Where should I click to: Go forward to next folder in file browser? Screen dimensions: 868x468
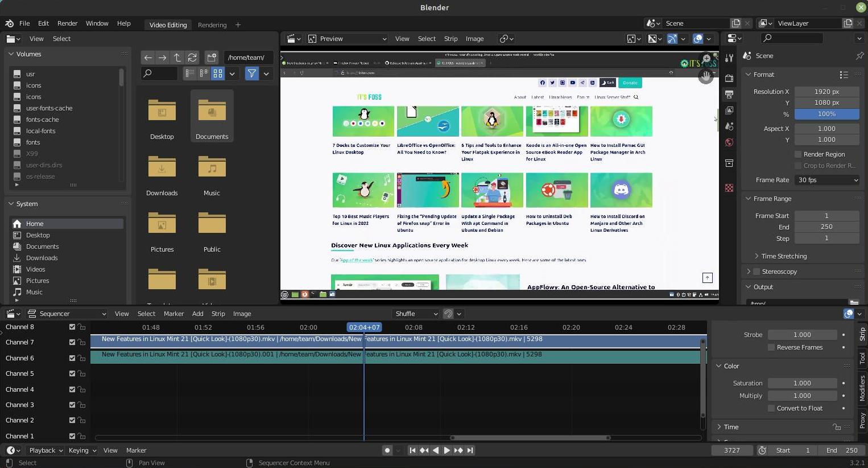(x=163, y=58)
